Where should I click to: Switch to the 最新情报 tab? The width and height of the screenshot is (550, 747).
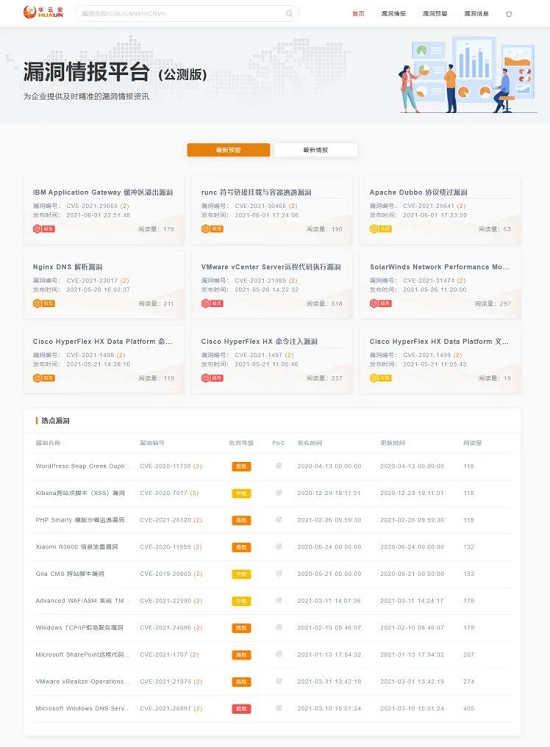pyautogui.click(x=316, y=150)
